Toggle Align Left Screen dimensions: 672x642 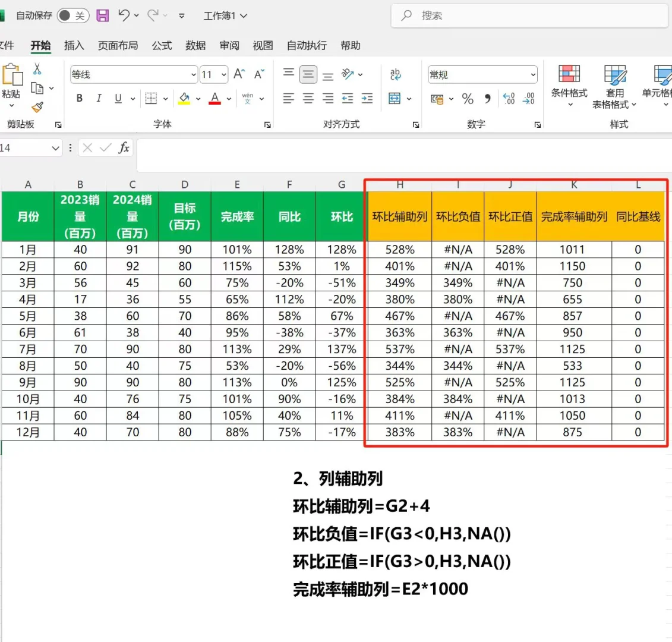pyautogui.click(x=289, y=98)
